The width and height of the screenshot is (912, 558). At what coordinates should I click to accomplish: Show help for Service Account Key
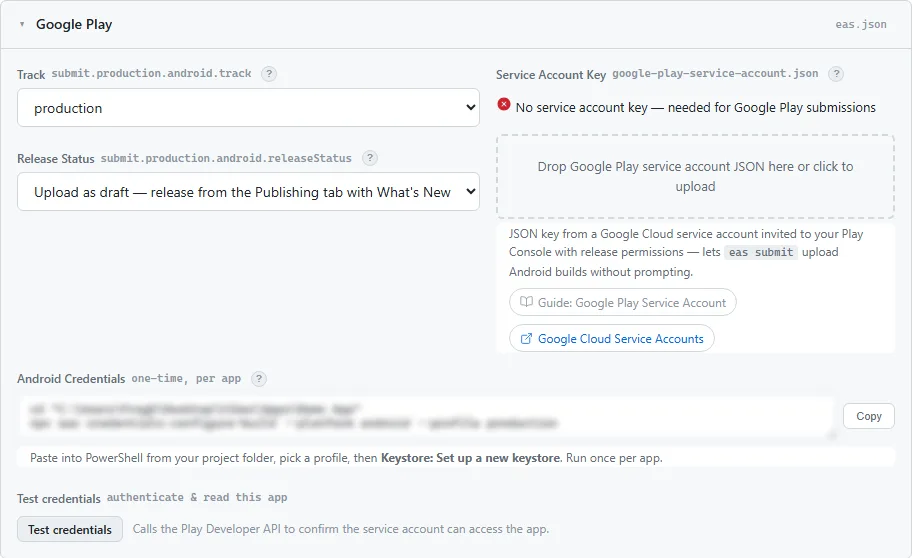point(836,74)
